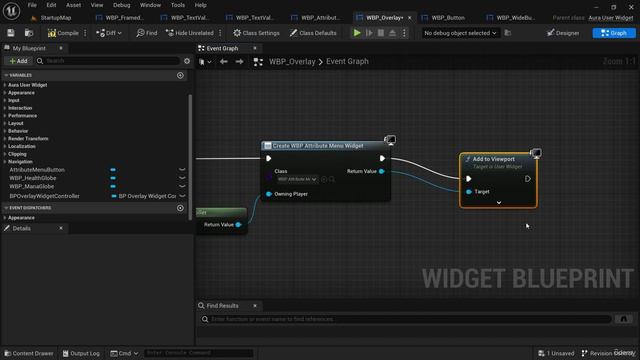The image size is (640, 360).
Task: Open the Content Drawer
Action: click(29, 353)
